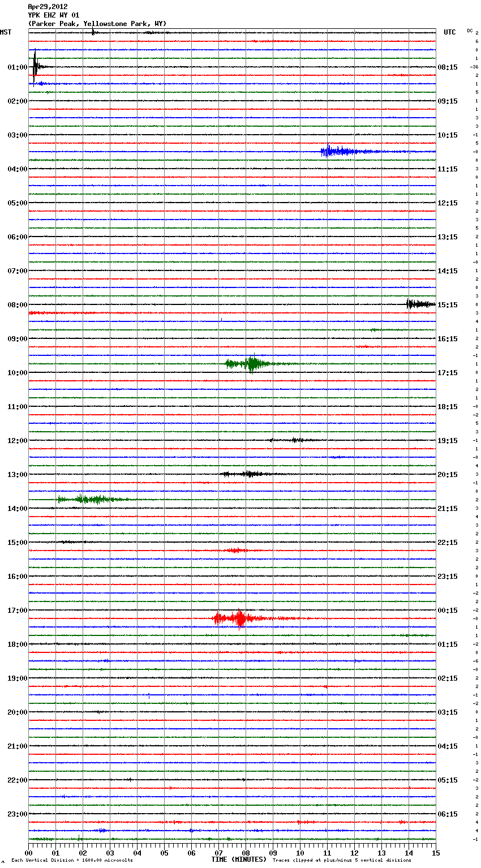Select the 20:00 MST row label
481x868 pixels.
tap(18, 712)
